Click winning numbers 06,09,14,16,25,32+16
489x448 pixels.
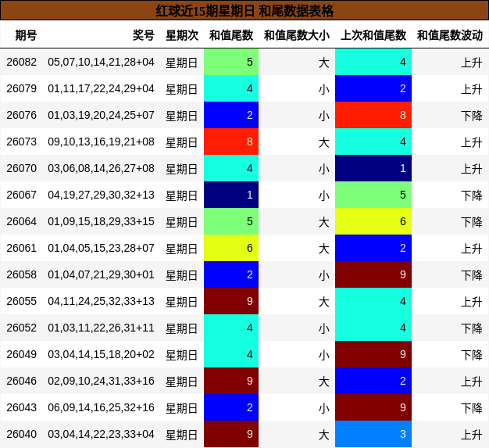coord(101,407)
